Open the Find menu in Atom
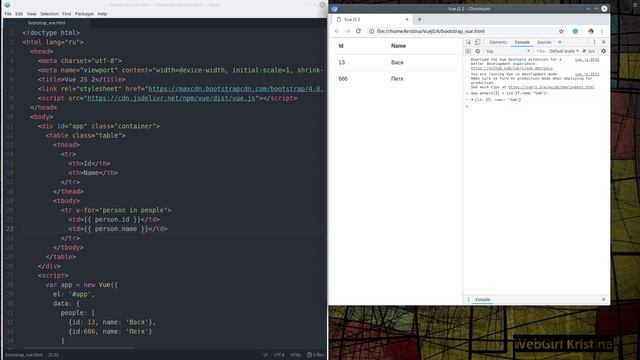The image size is (640, 360). [x=67, y=14]
